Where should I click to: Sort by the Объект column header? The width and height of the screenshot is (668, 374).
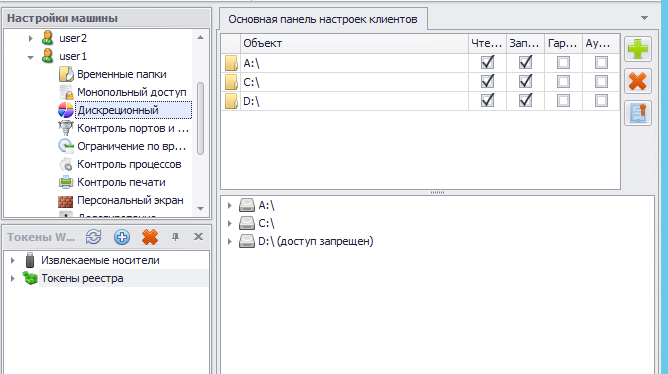coord(354,43)
